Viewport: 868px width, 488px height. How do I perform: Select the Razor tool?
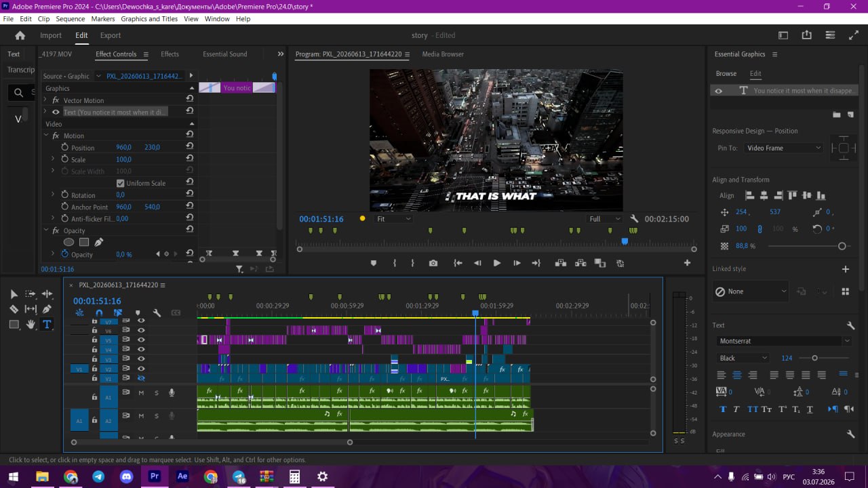point(14,309)
